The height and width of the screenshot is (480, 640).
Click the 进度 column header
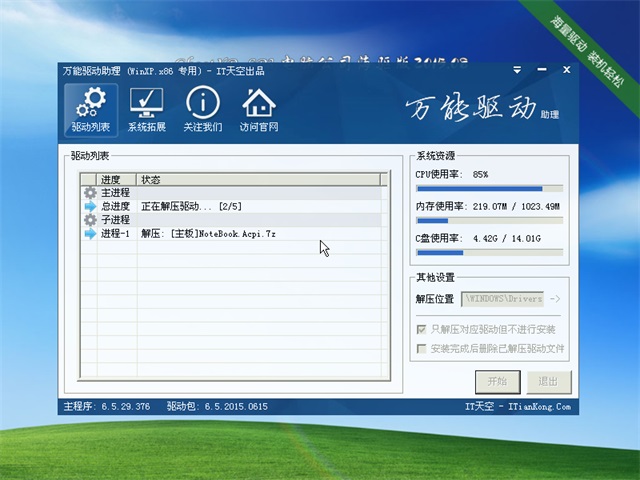coord(110,179)
